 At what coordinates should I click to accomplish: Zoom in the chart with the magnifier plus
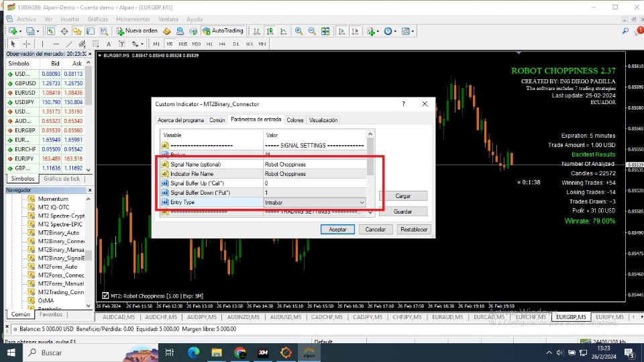[299, 32]
